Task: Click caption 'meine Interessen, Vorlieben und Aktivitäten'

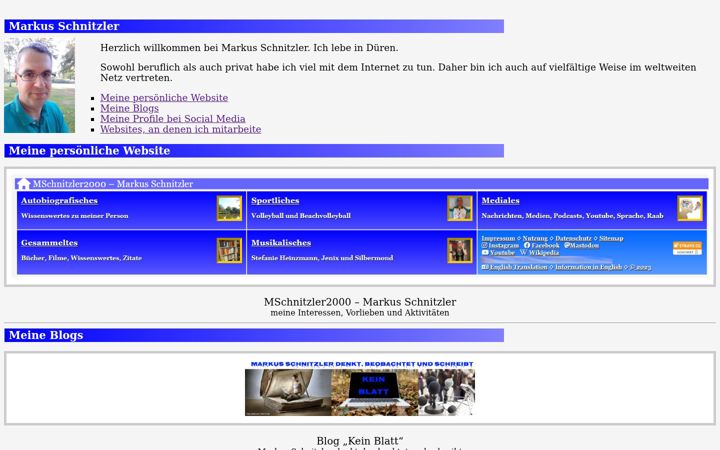Action: pos(360,313)
